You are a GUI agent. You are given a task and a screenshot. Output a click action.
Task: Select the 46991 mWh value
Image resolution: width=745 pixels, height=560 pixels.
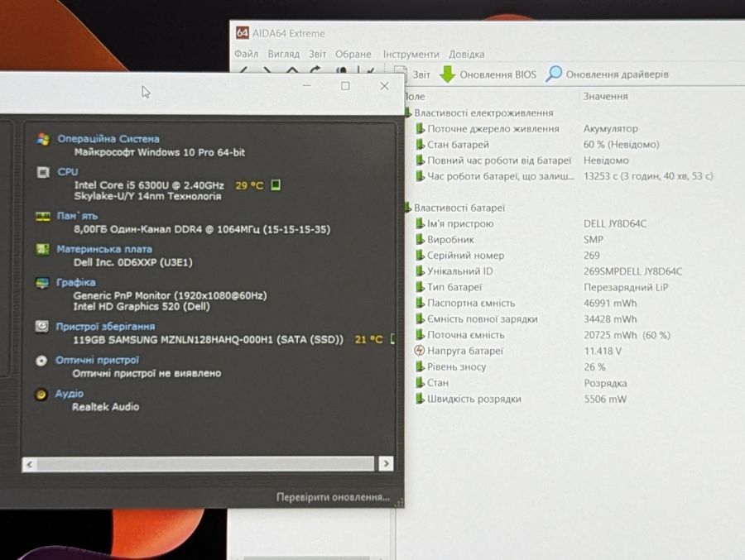(610, 303)
